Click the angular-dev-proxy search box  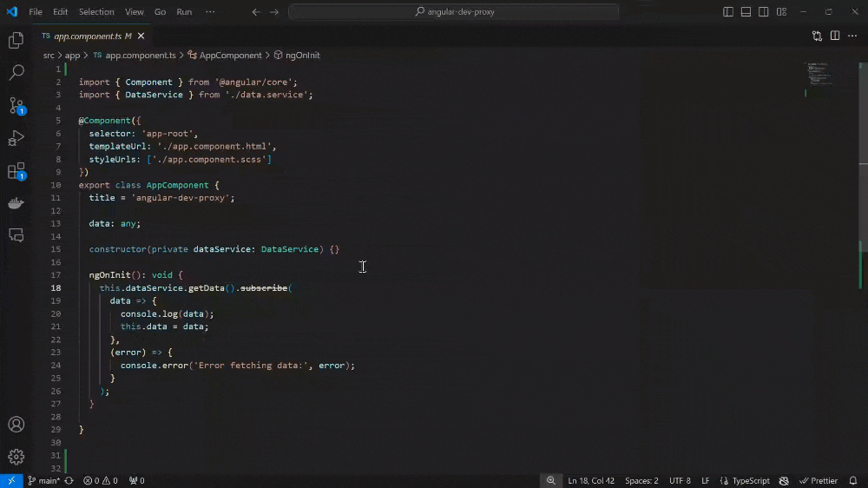click(453, 12)
